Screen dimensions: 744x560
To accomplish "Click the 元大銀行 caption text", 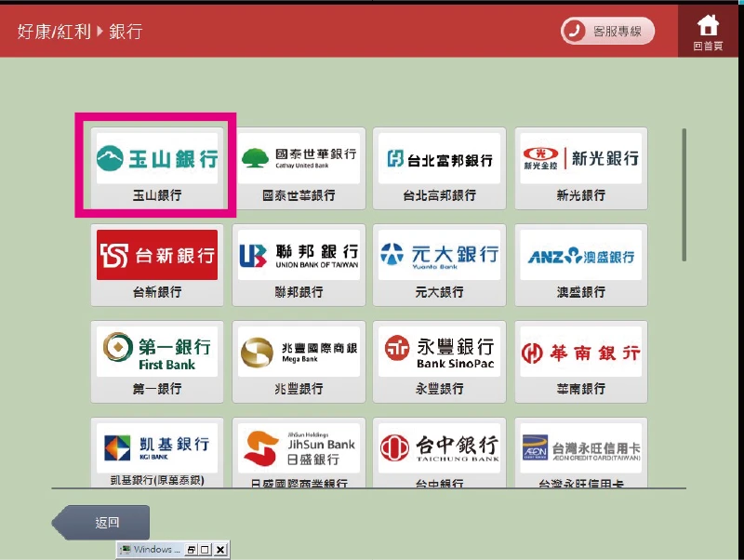I will pos(439,292).
